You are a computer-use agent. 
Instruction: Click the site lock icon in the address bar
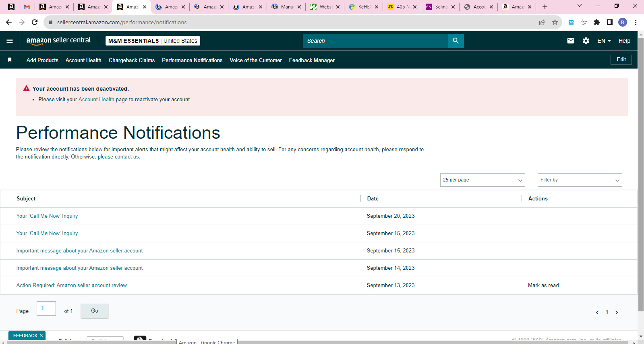51,22
